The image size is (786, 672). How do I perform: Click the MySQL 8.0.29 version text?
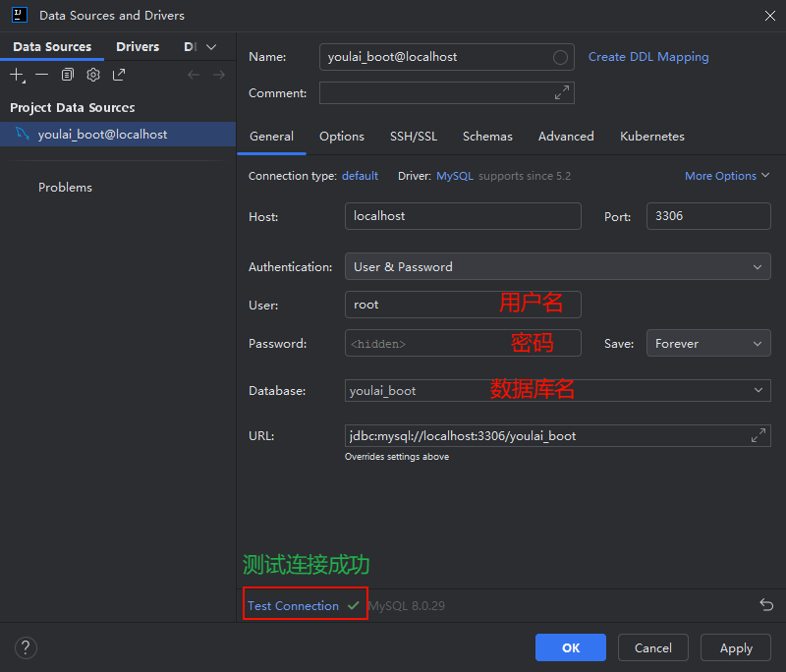click(407, 606)
